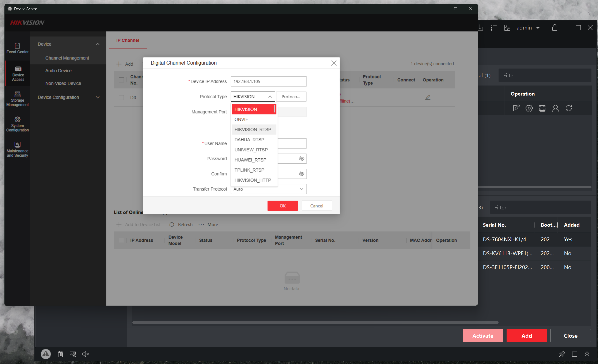Click More in online device list

click(x=208, y=224)
